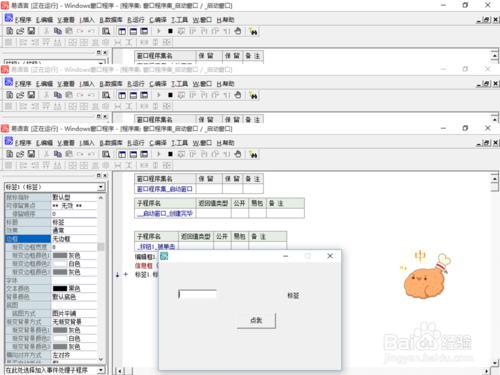
Task: Click Open file icon in front IDE window
Action: tap(20, 154)
